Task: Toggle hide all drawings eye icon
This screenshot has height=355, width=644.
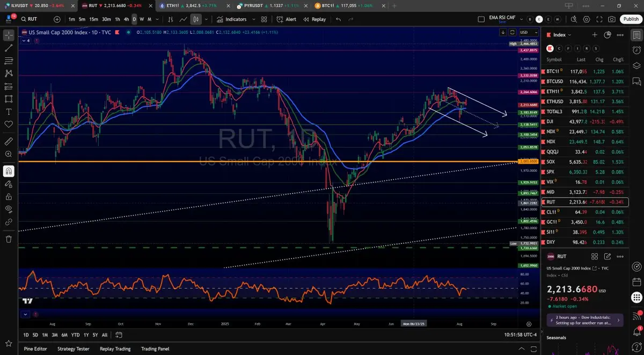Action: click(x=9, y=209)
